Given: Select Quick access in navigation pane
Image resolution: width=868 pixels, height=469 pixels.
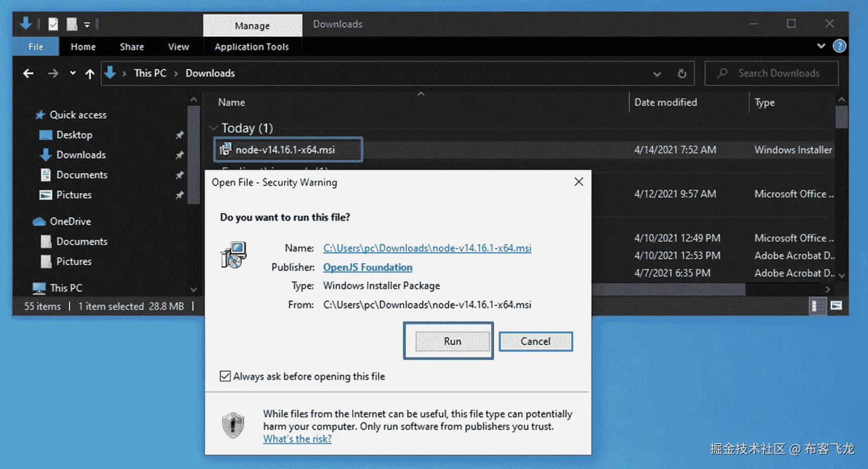Looking at the screenshot, I should [78, 115].
